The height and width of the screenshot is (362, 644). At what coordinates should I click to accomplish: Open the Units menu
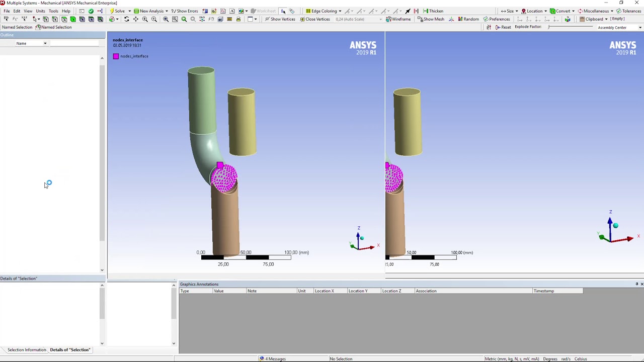pos(40,11)
